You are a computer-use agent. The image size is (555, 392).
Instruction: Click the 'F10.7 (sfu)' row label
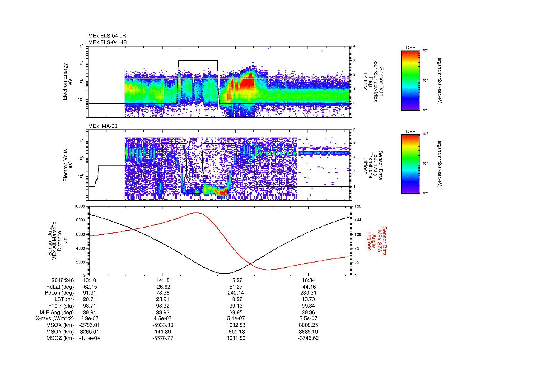click(x=61, y=306)
